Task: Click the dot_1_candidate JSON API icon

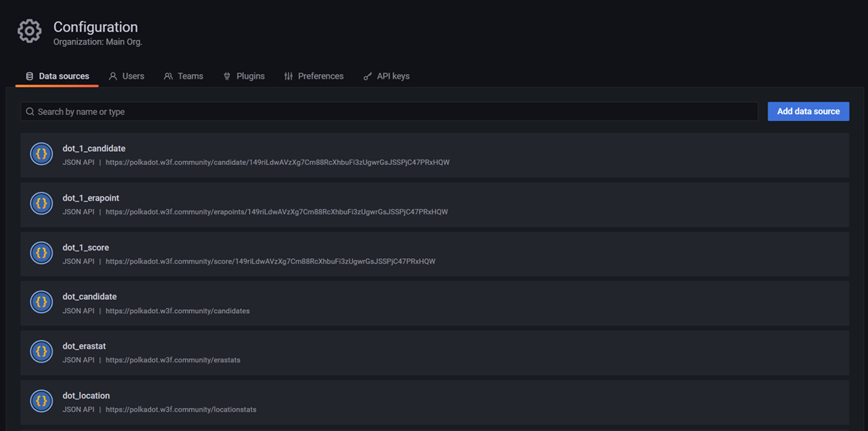Action: (42, 153)
